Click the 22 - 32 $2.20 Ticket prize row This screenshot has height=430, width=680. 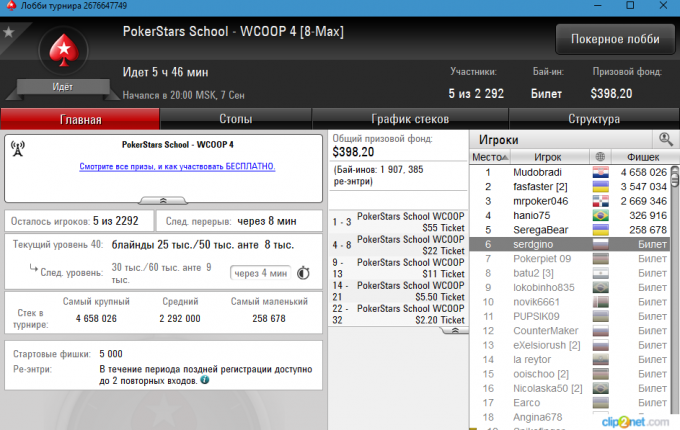[x=398, y=314]
